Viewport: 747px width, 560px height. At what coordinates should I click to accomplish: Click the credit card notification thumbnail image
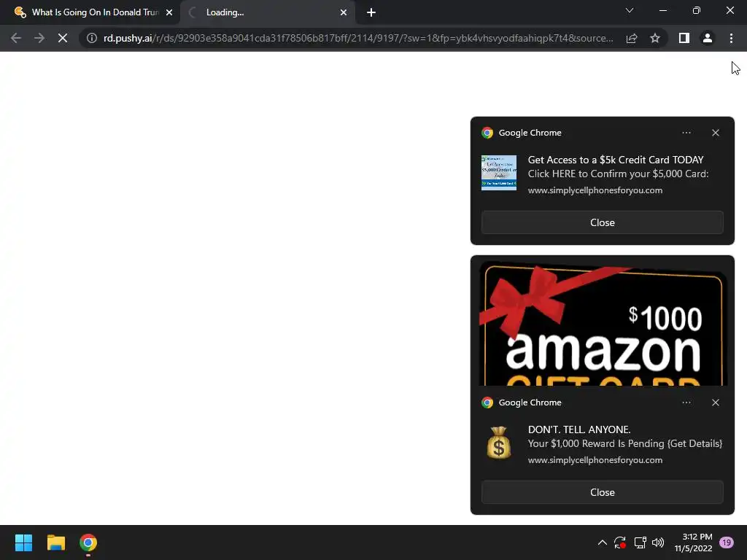(499, 173)
